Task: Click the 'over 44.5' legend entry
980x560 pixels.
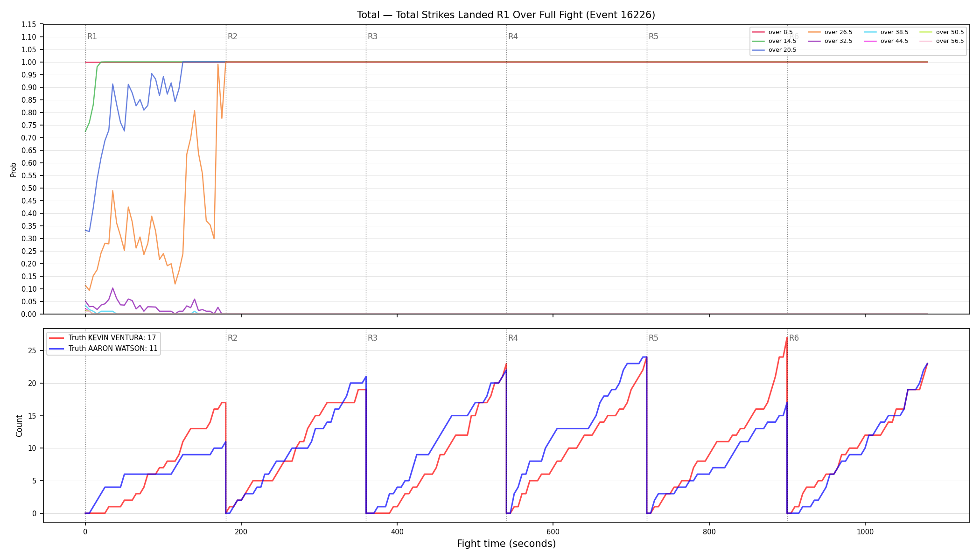Action: (886, 41)
